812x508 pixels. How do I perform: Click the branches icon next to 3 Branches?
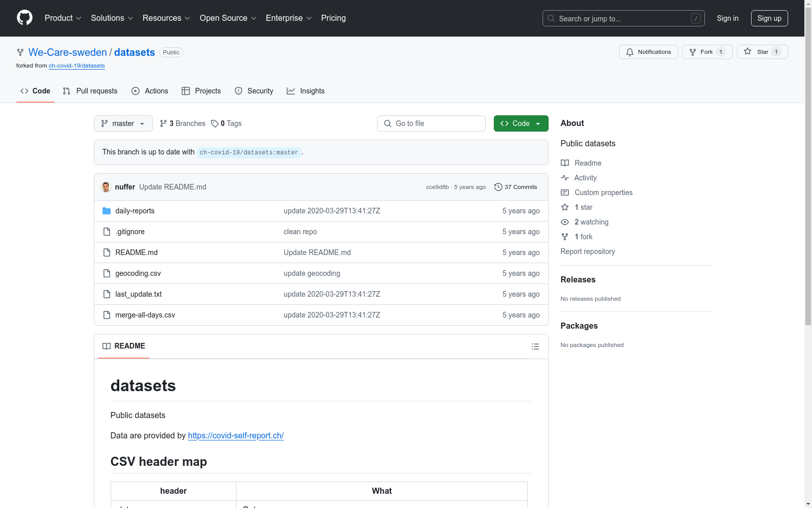pyautogui.click(x=163, y=123)
